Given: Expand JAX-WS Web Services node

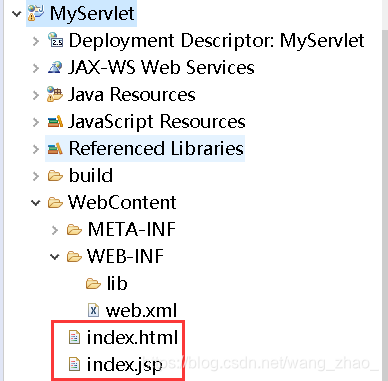Looking at the screenshot, I should click(36, 68).
